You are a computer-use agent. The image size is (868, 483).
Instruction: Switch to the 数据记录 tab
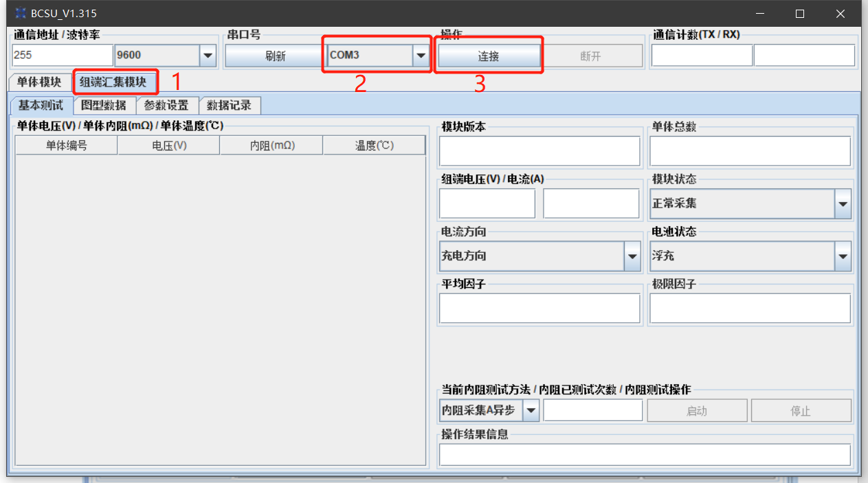pos(229,105)
